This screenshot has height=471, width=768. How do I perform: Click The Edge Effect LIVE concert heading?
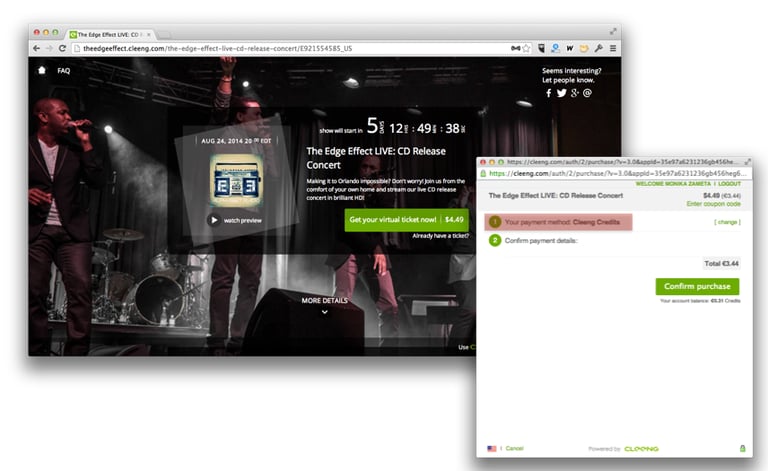(376, 158)
